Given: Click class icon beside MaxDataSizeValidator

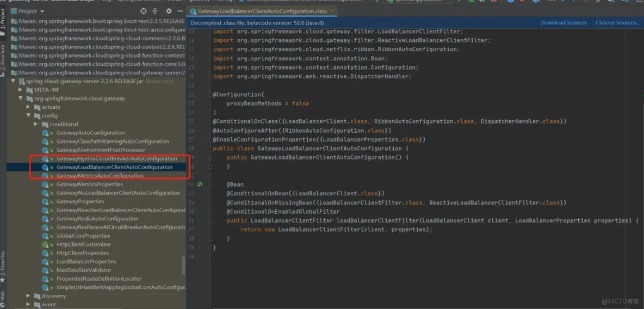Looking at the screenshot, I should 46,270.
